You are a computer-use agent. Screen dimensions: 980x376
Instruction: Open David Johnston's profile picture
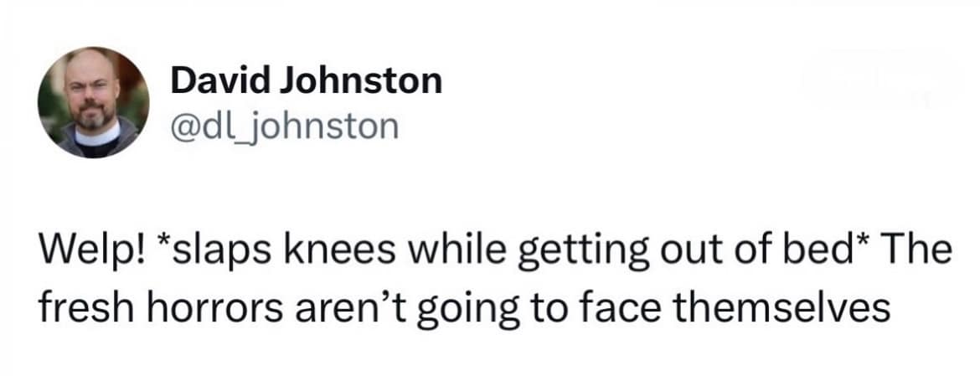coord(93,102)
